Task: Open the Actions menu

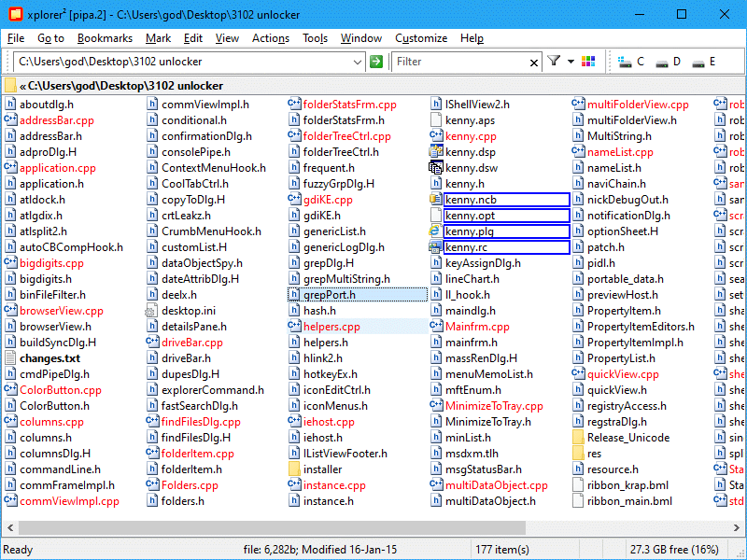Action: click(271, 38)
